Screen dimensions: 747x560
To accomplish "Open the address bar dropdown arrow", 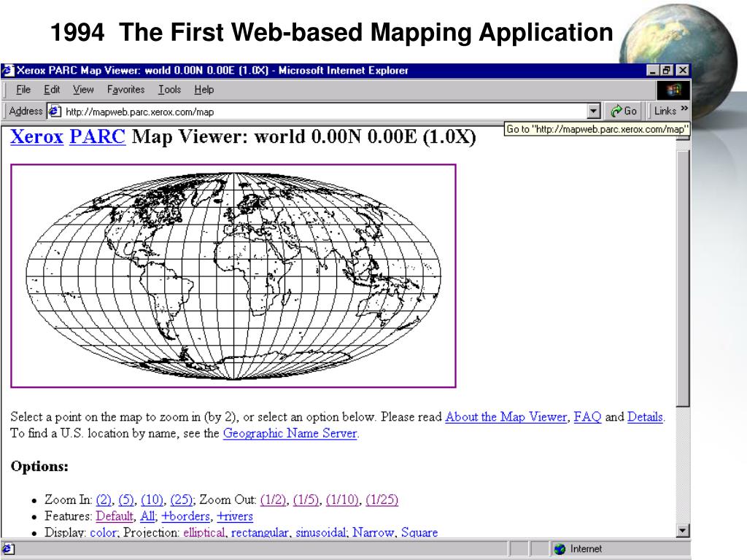I will click(594, 112).
